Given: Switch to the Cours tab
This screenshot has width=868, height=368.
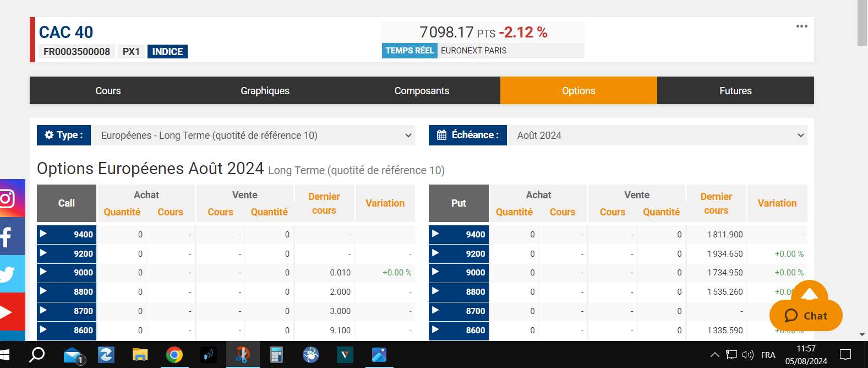Looking at the screenshot, I should [108, 90].
